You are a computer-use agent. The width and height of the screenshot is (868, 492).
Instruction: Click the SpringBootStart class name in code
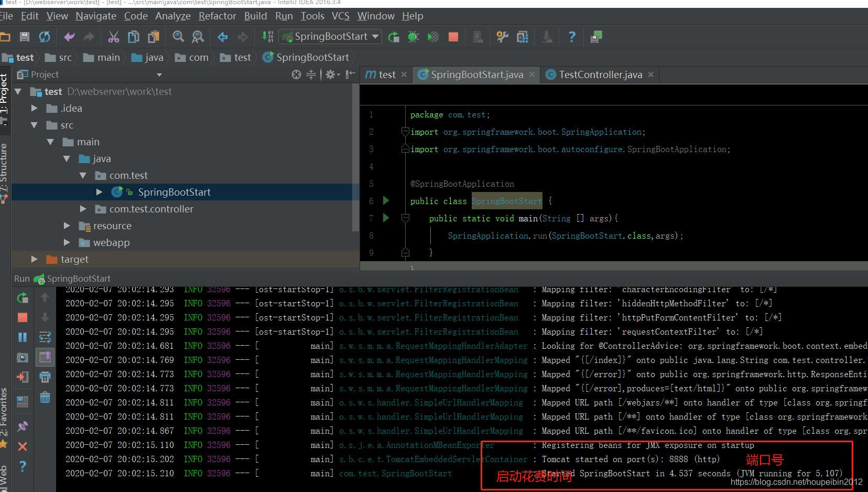(506, 201)
